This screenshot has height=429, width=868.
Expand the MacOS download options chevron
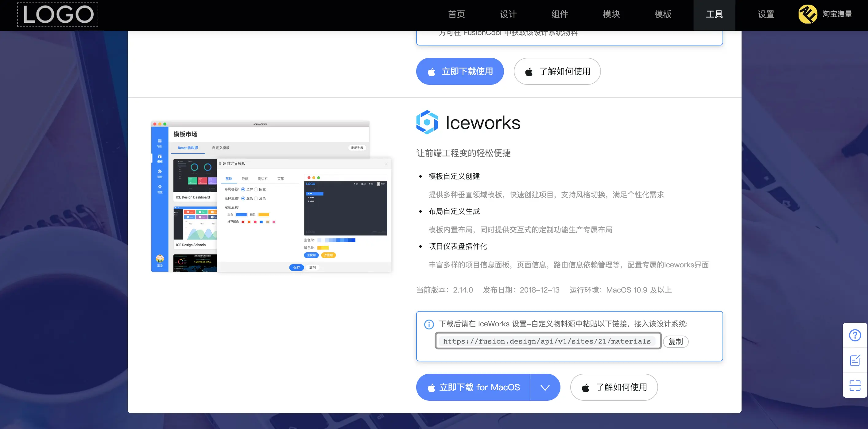(x=545, y=388)
